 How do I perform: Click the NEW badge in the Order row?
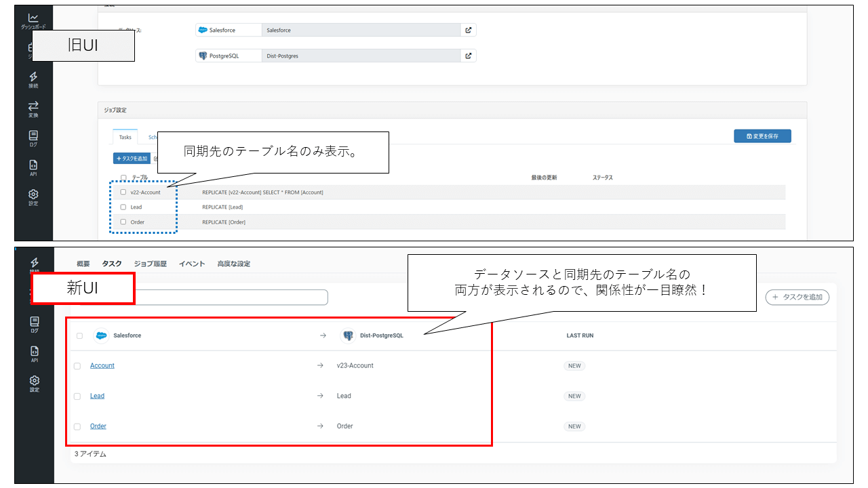coord(574,426)
